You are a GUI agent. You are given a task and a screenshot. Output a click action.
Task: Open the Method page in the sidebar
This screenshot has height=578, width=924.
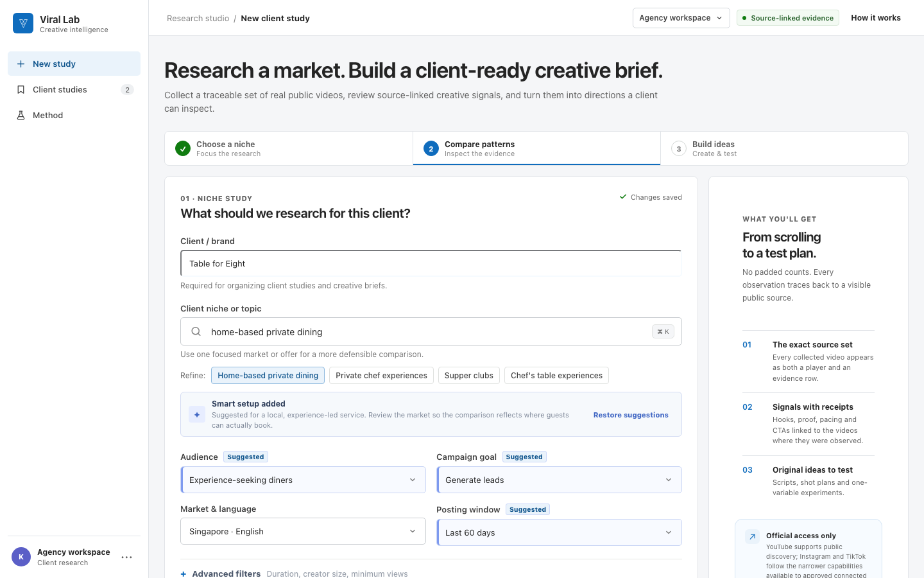pyautogui.click(x=74, y=116)
